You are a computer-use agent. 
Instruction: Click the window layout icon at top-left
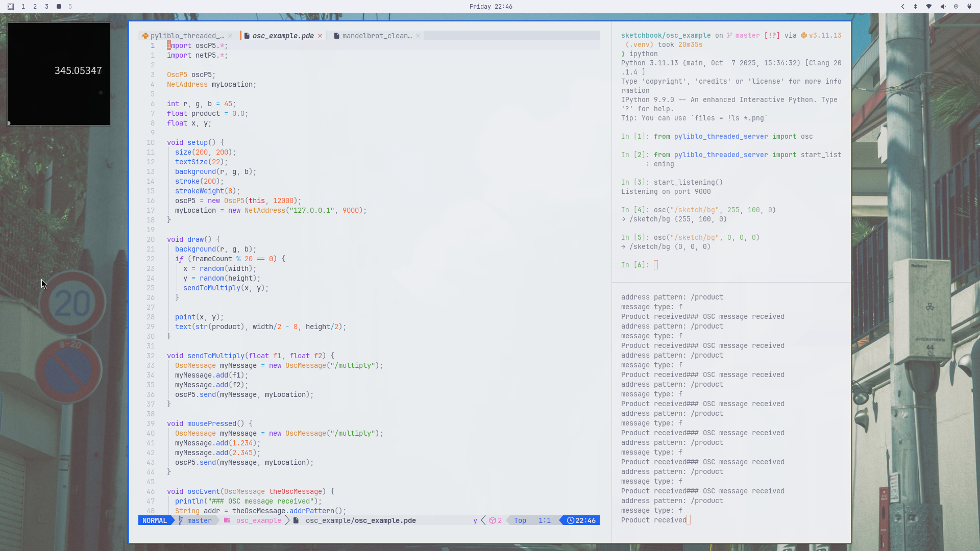tap(11, 7)
